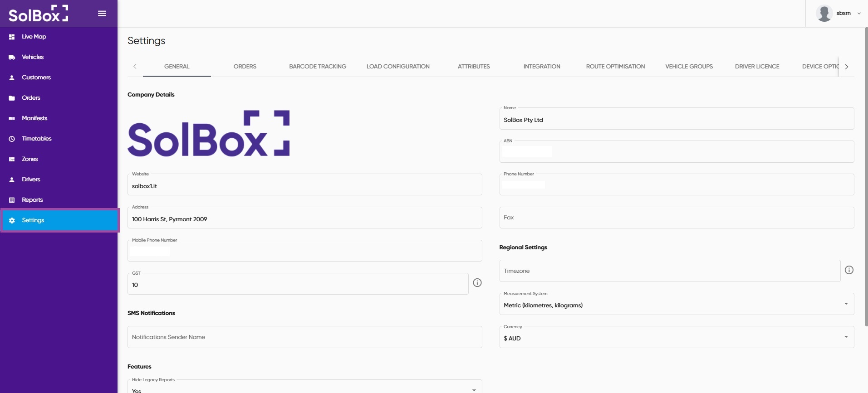This screenshot has height=393, width=868.
Task: Navigate to Customers in the sidebar
Action: tap(59, 78)
